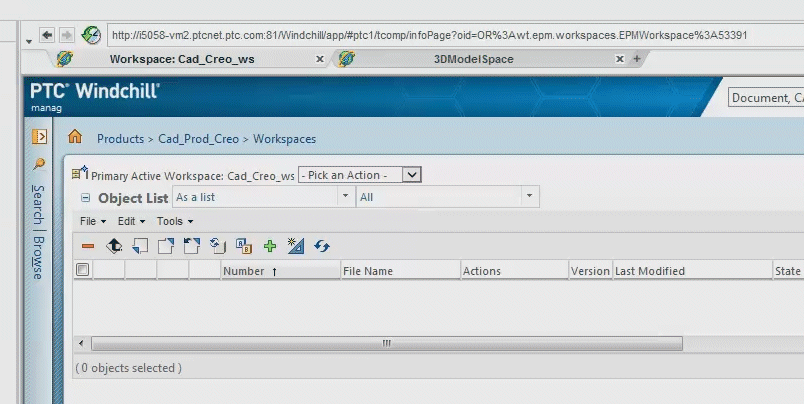
Task: Open the Tools menu
Action: (x=175, y=221)
